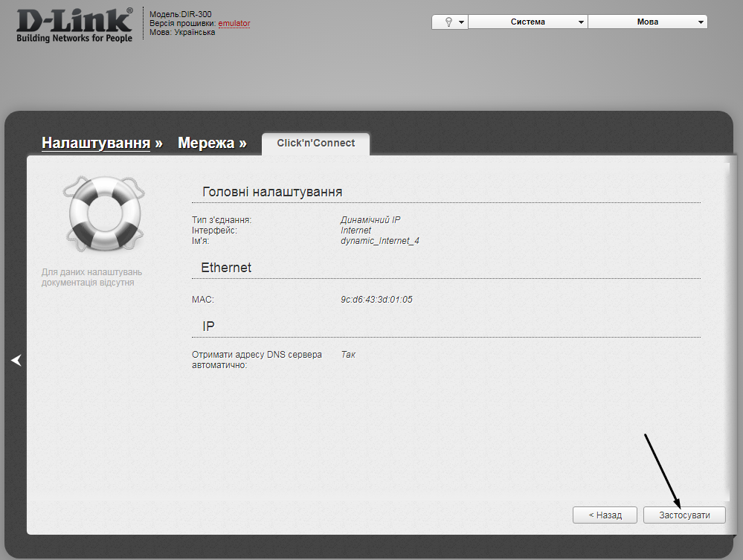The height and width of the screenshot is (560, 743).
Task: Click the lifebuoy help icon
Action: click(x=104, y=213)
